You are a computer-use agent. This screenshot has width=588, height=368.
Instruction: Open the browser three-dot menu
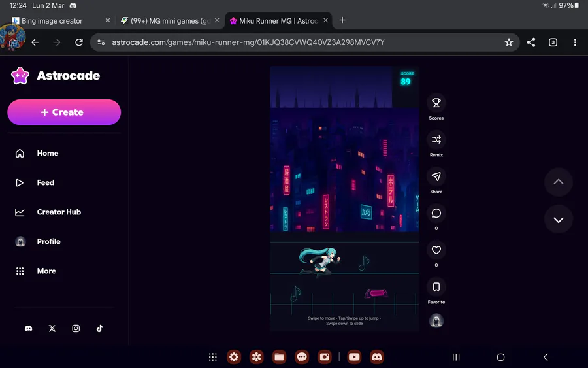click(575, 42)
